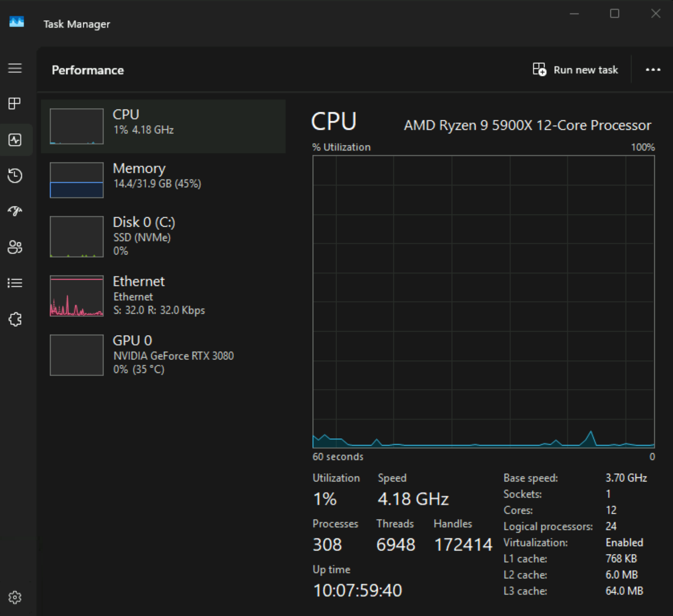Click the L2 cache 6.0 MB value
This screenshot has height=616, width=673.
621,575
